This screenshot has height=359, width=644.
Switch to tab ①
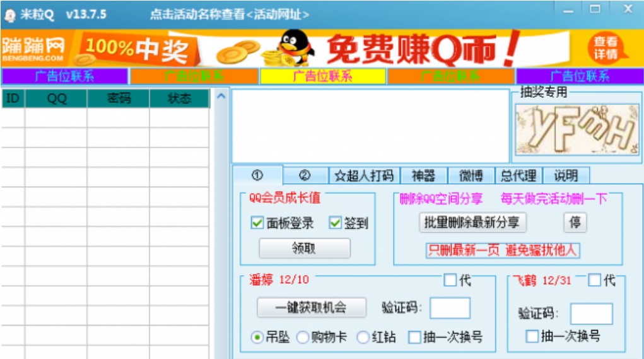click(x=257, y=175)
